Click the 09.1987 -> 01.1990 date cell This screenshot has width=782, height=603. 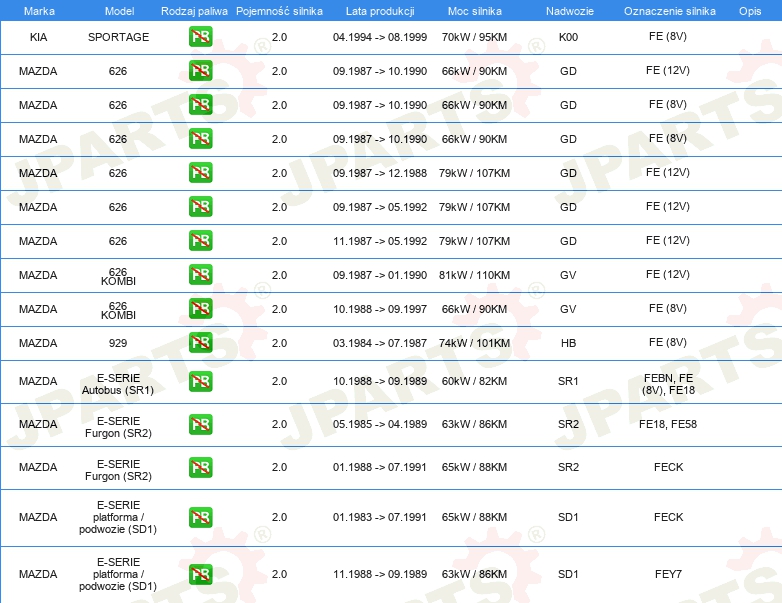[x=380, y=275]
